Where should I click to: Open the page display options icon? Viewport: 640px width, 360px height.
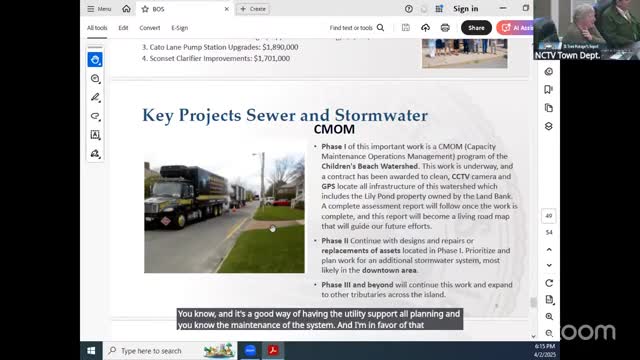click(549, 300)
